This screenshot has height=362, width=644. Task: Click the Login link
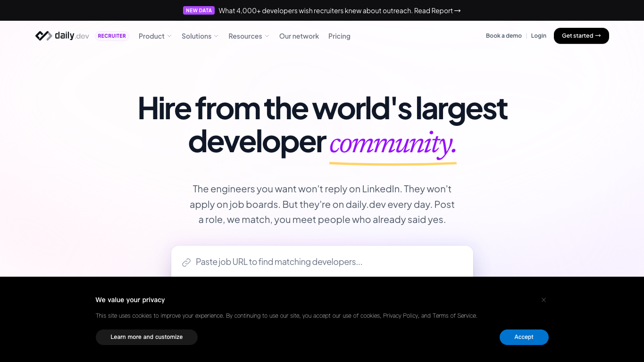click(538, 36)
